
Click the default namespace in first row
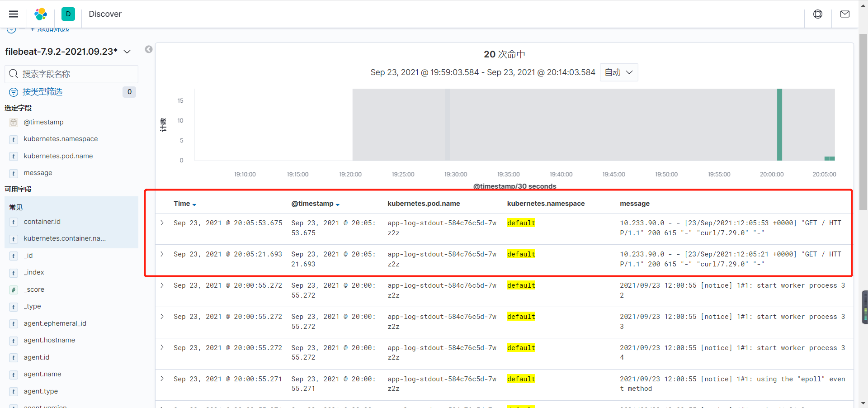click(521, 223)
